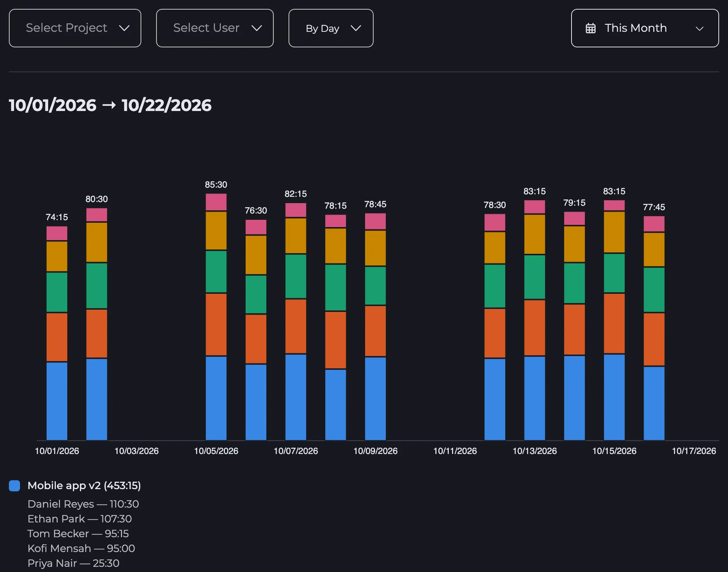Screen dimensions: 728x572
Task: Click the bar labeled 78:15
Action: point(336,327)
